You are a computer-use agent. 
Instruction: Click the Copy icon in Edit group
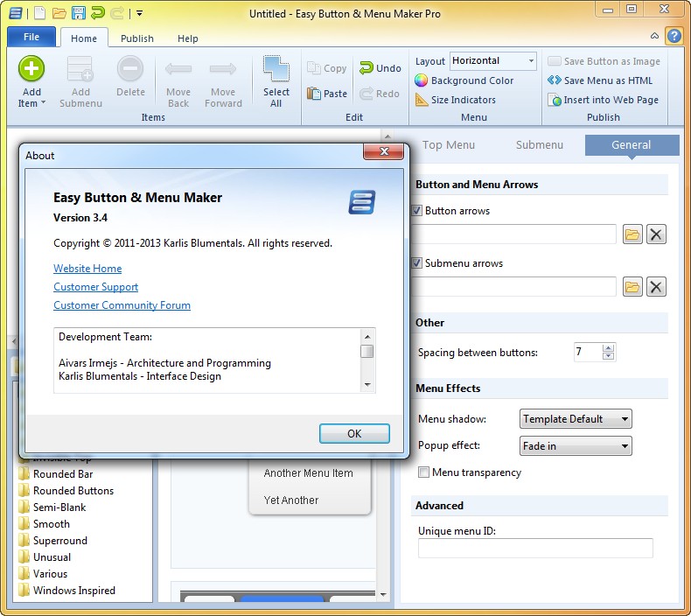click(x=314, y=68)
